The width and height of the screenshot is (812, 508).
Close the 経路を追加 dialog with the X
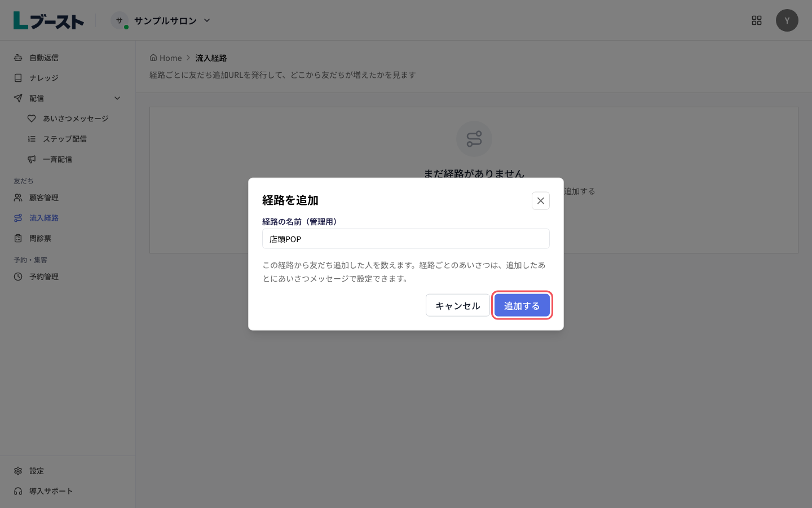[541, 201]
